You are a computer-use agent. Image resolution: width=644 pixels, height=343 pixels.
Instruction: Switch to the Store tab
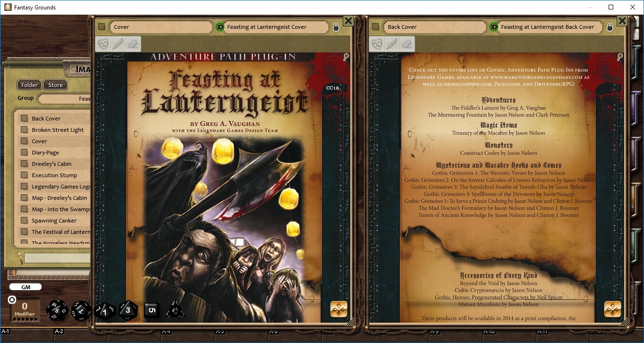point(55,85)
